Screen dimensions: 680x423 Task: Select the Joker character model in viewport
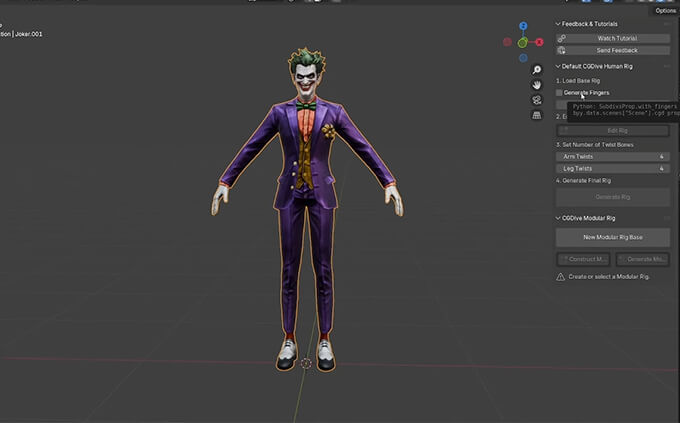tap(305, 200)
